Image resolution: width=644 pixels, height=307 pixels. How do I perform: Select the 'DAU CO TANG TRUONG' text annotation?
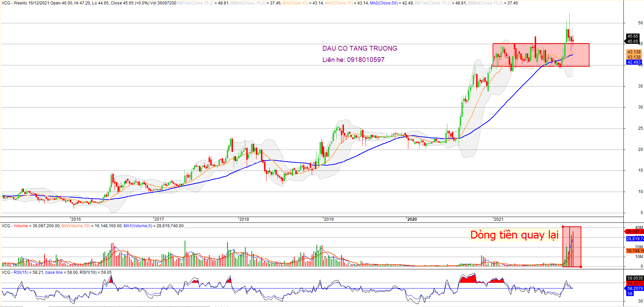[360, 49]
